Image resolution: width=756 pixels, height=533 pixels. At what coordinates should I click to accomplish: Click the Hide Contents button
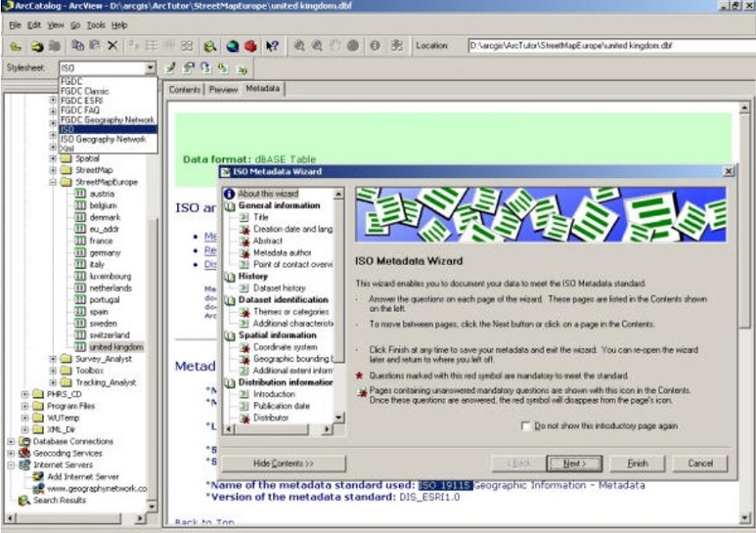(284, 463)
